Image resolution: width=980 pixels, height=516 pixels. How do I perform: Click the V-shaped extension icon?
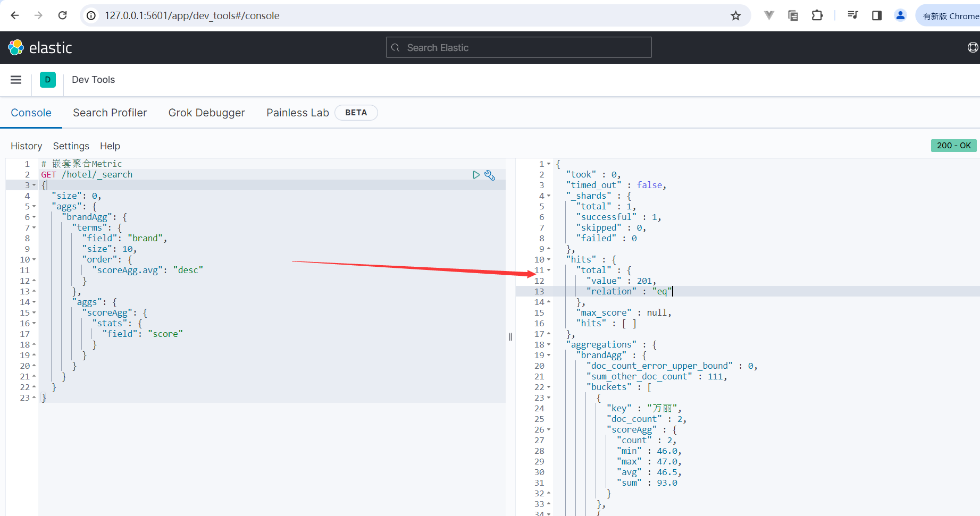click(x=769, y=16)
